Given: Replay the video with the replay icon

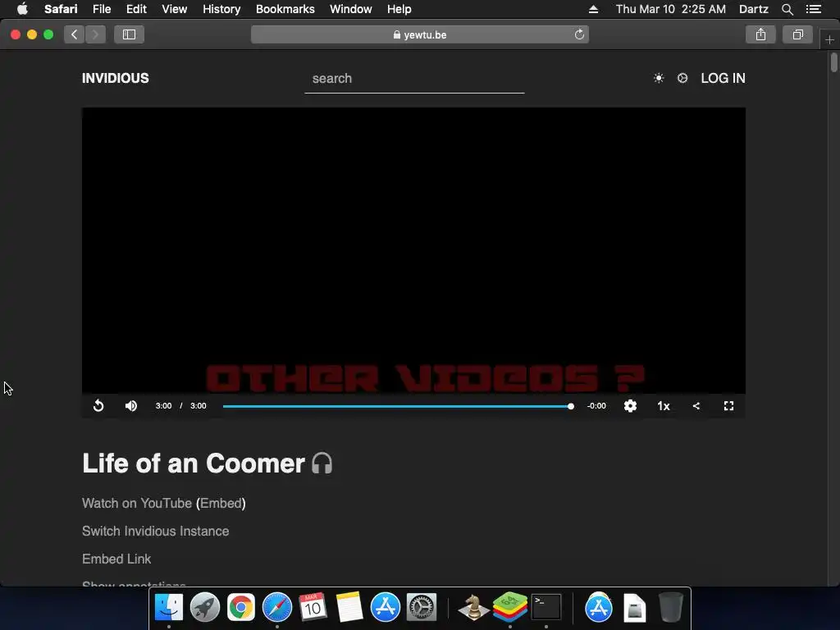Looking at the screenshot, I should 98,406.
